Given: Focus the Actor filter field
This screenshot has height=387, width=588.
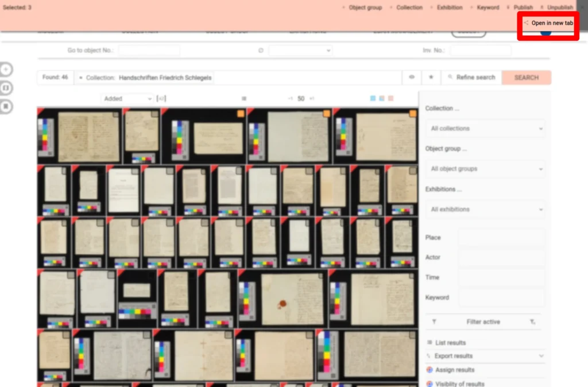Looking at the screenshot, I should (502, 257).
